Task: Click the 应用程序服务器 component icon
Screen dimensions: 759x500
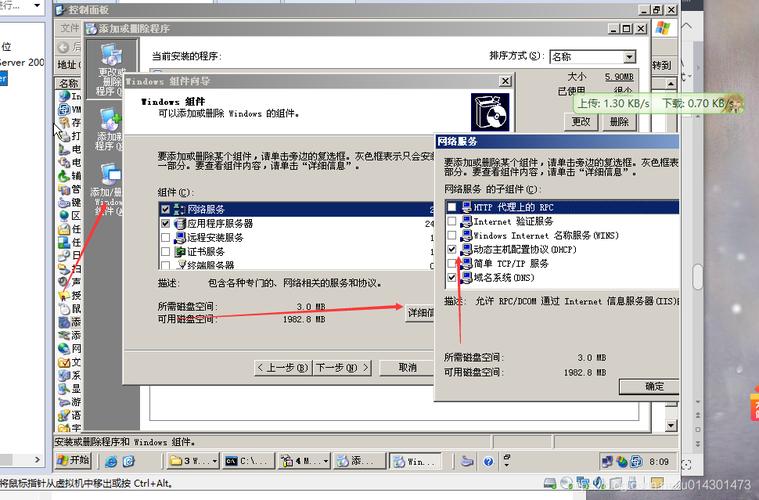Action: pos(180,223)
